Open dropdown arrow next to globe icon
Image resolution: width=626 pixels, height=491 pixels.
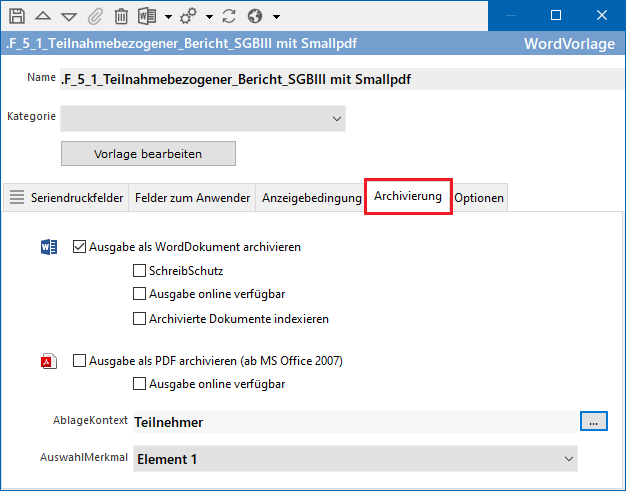click(x=276, y=17)
